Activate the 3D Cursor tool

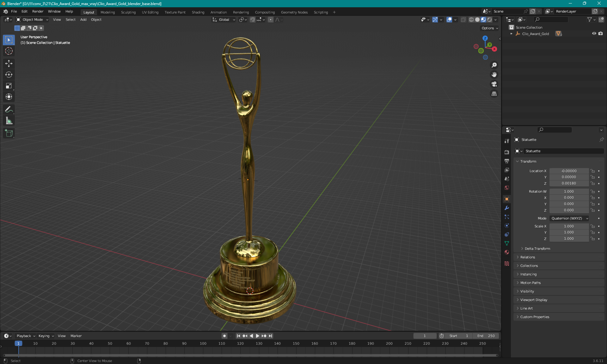[9, 51]
